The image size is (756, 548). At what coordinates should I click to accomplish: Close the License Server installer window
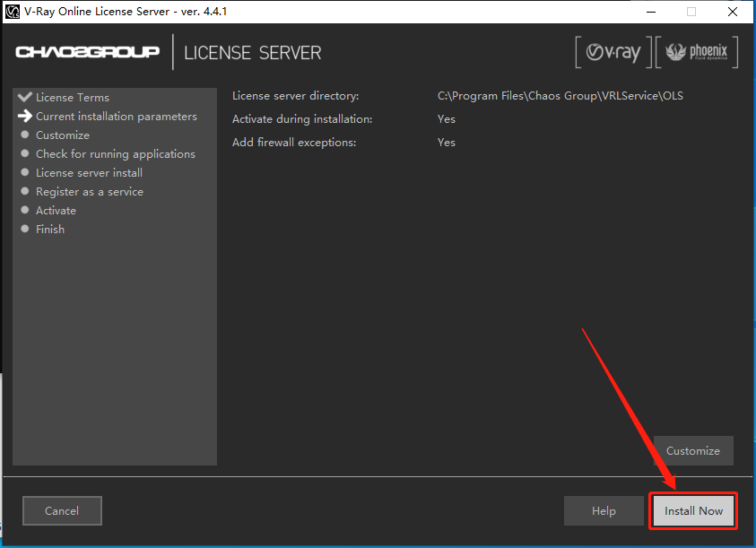733,12
